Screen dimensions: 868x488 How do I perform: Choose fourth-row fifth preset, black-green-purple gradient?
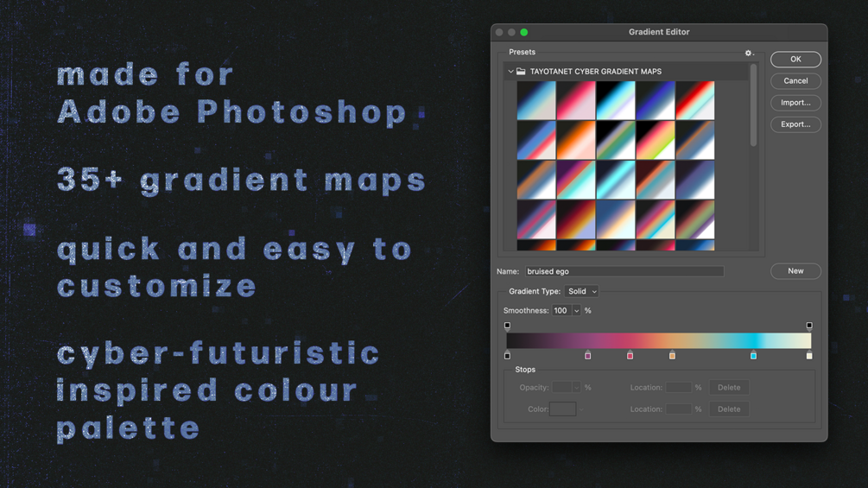click(x=695, y=219)
